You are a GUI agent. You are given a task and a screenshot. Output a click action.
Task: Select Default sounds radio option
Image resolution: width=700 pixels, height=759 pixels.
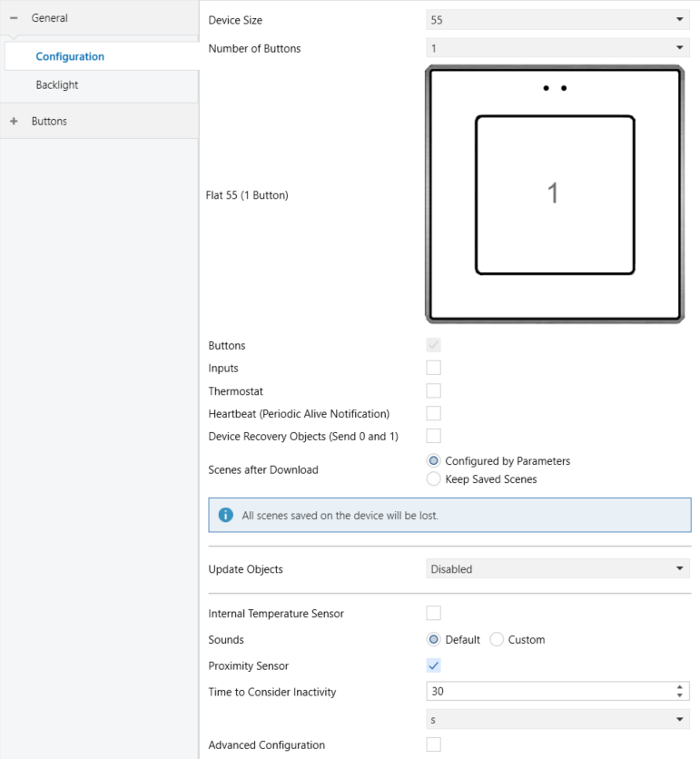click(434, 639)
